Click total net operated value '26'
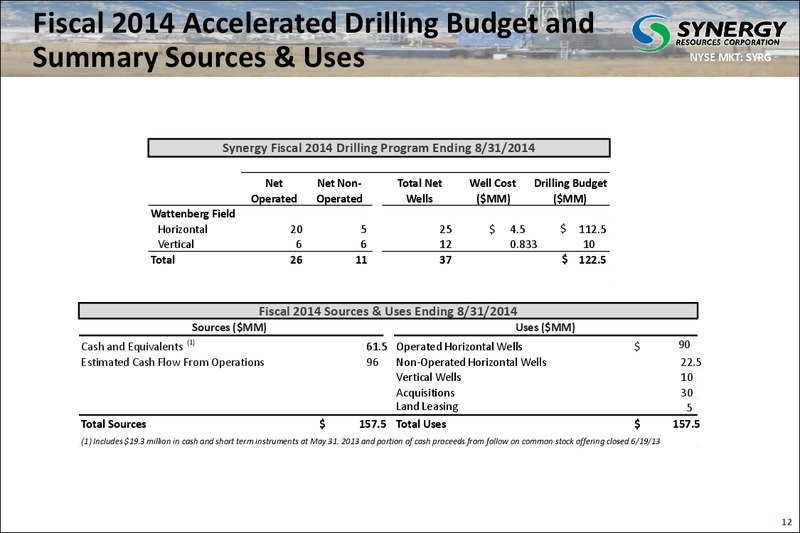 [296, 260]
